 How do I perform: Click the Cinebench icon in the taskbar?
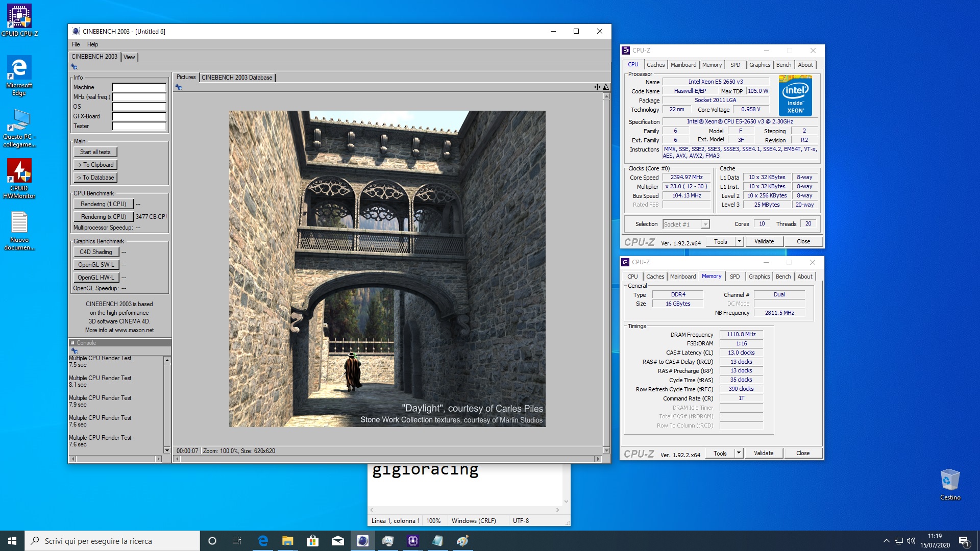363,541
